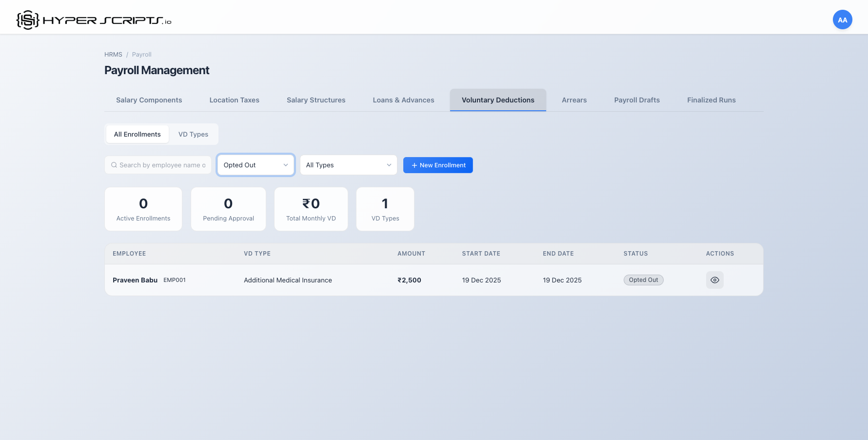This screenshot has width=868, height=440.
Task: Switch to the VD Types view
Action: (x=193, y=135)
